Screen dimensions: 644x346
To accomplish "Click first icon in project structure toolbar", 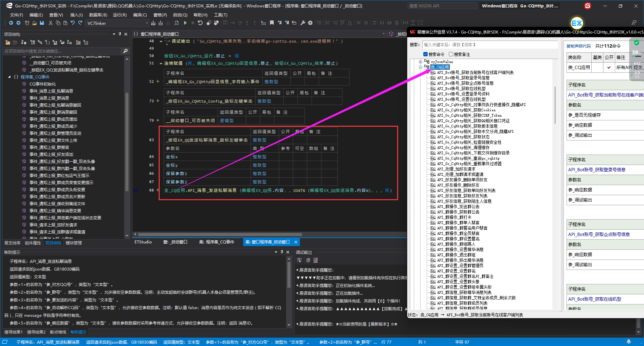I will tap(8, 42).
